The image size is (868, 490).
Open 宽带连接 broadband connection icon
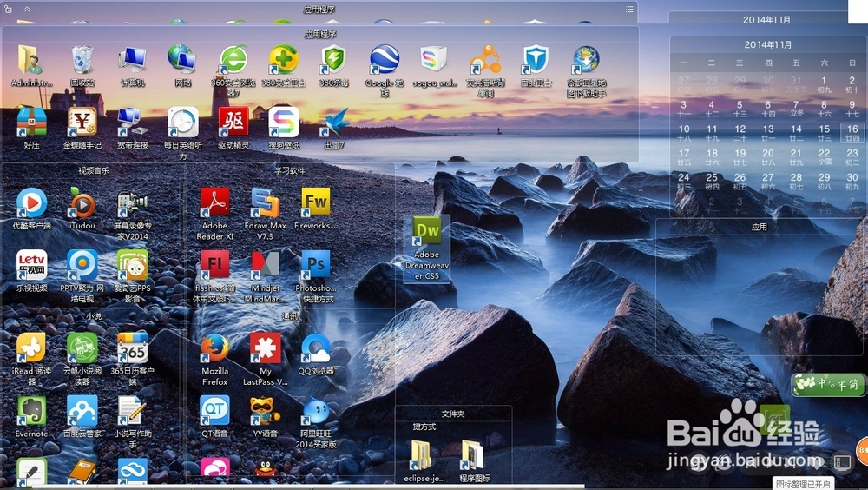tap(132, 122)
